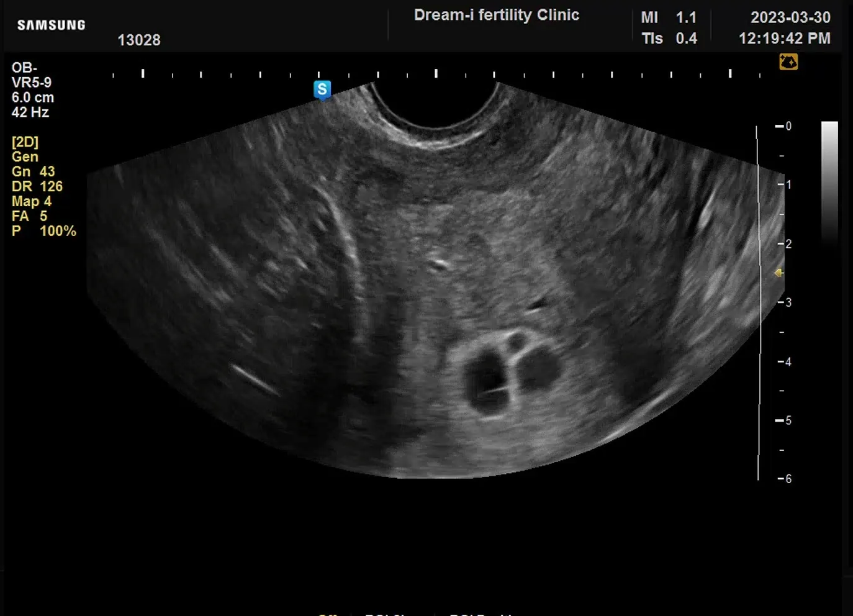The width and height of the screenshot is (853, 616).
Task: Click the time 12:19:42 PM
Action: pos(784,38)
